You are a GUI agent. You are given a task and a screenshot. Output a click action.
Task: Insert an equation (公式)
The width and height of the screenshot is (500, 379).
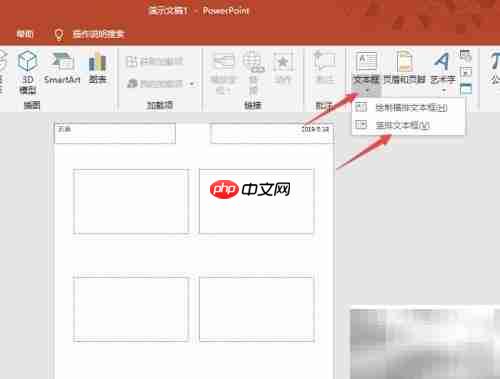[495, 68]
